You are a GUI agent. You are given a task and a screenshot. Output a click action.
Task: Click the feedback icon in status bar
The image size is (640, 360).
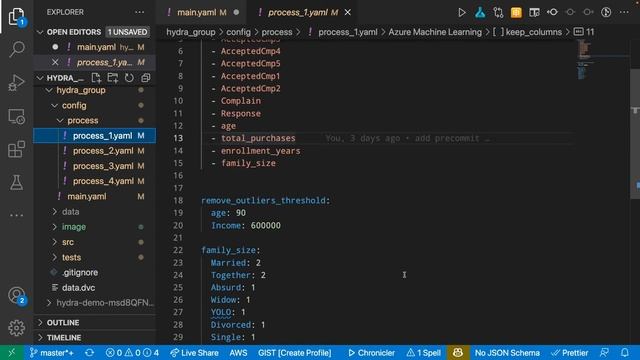pos(604,353)
